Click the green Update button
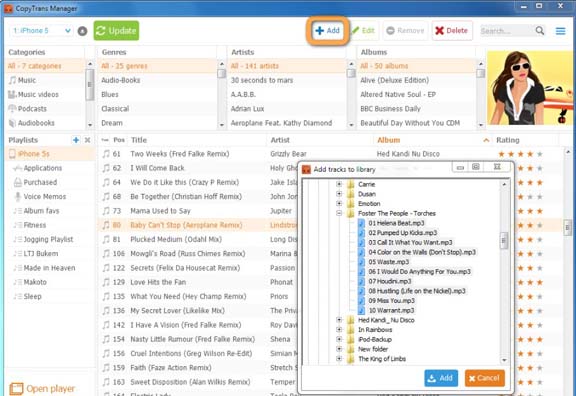The height and width of the screenshot is (396, 576). [116, 30]
